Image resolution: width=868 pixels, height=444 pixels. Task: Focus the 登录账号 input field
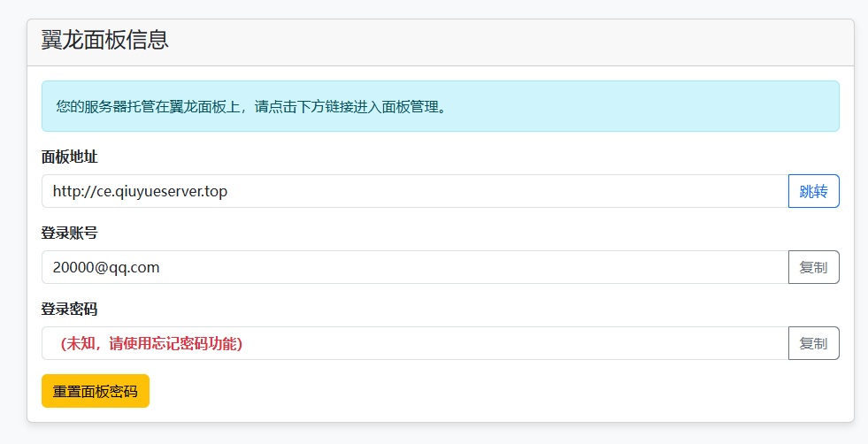point(414,267)
